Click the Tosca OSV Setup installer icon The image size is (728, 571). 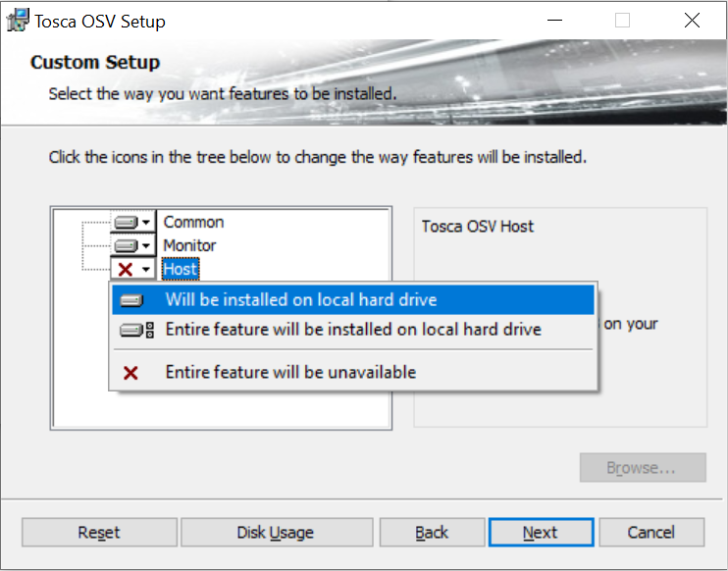coord(17,21)
